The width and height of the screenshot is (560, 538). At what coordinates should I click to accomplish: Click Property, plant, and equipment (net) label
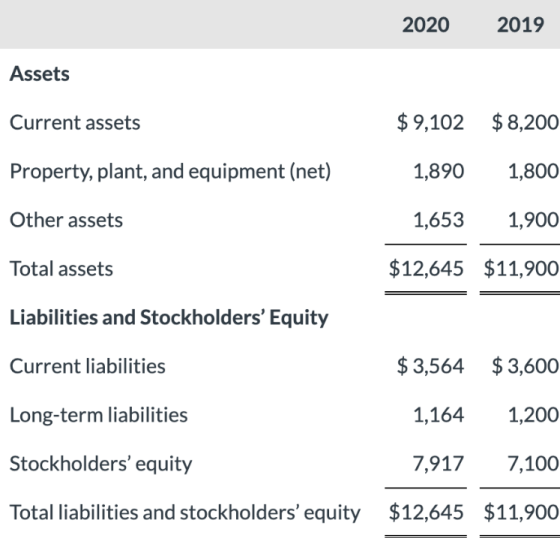170,171
